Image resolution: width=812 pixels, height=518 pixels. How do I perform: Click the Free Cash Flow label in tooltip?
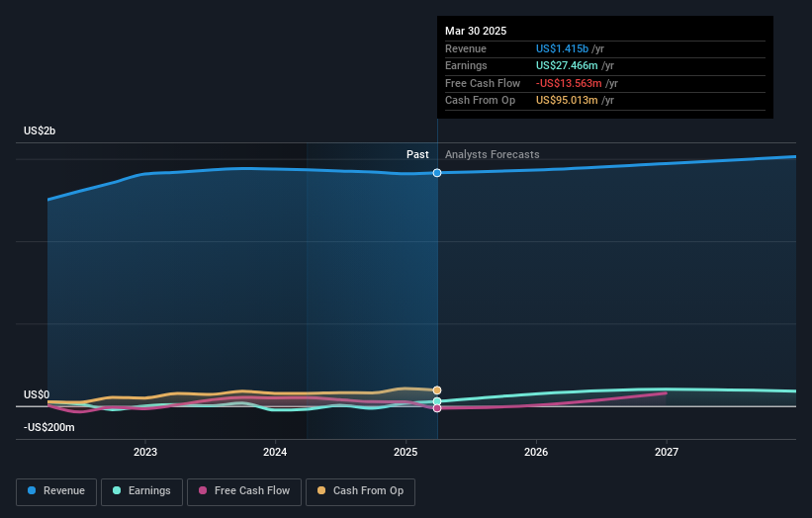click(483, 83)
